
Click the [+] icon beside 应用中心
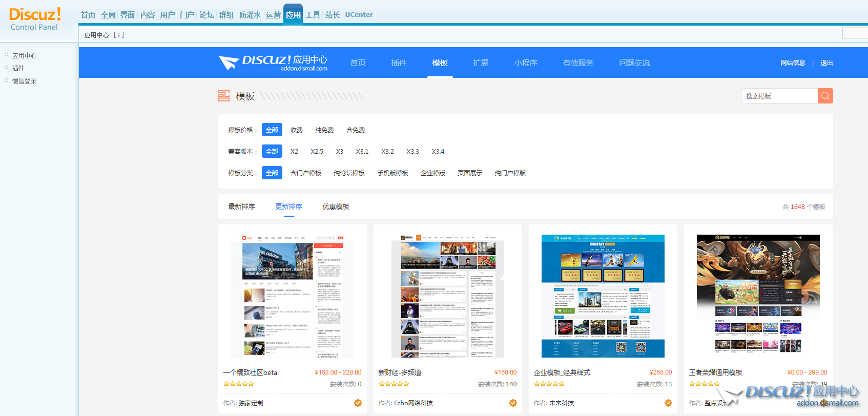[x=119, y=35]
